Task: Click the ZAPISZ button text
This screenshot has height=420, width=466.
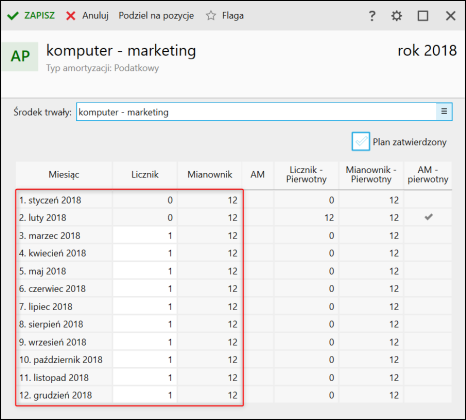Action: (x=39, y=16)
